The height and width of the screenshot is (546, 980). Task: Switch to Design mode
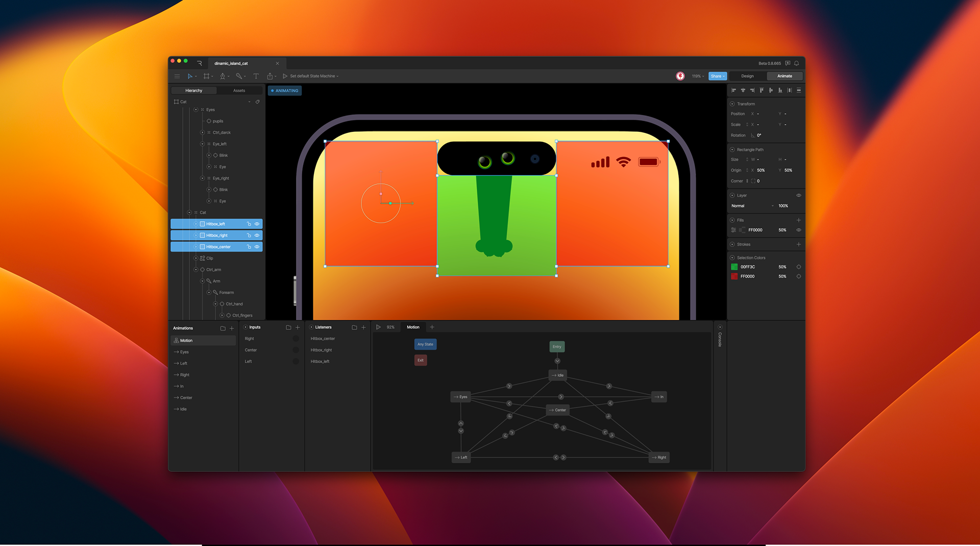click(x=747, y=76)
